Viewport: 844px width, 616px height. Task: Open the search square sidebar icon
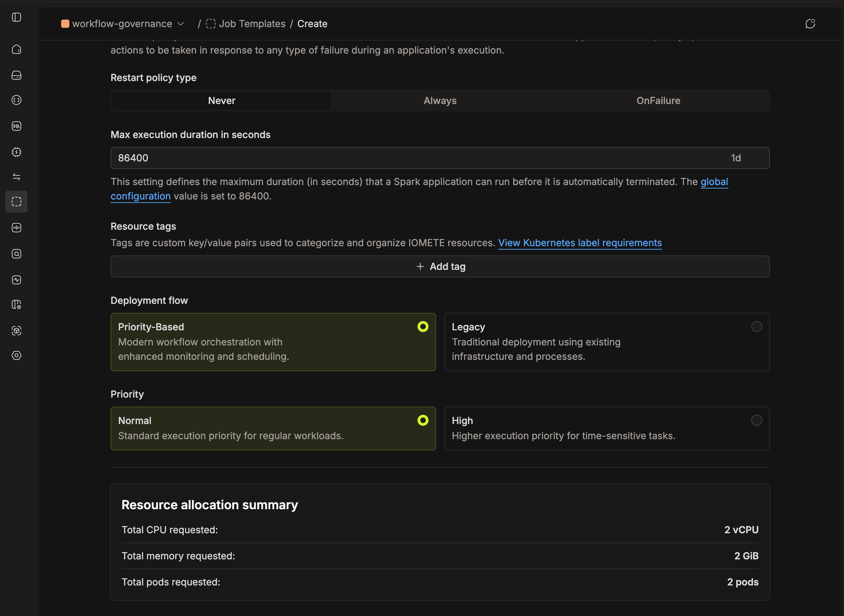[16, 253]
